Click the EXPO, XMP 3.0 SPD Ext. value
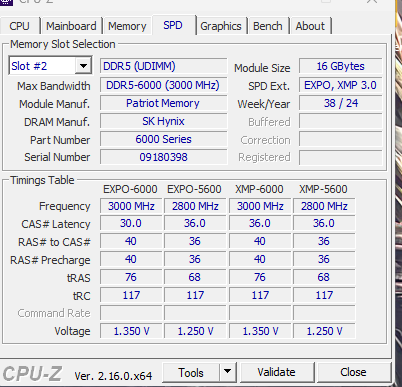This screenshot has height=387, width=402. click(340, 85)
